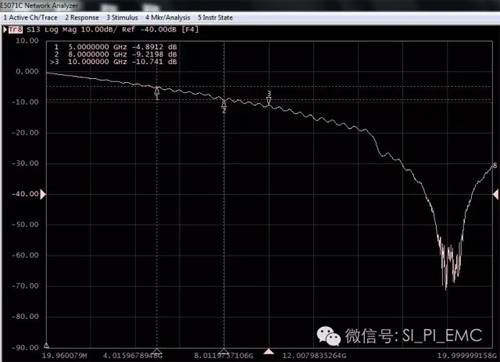Select the marker 1 readout 5.0000000 GHz

pos(98,47)
